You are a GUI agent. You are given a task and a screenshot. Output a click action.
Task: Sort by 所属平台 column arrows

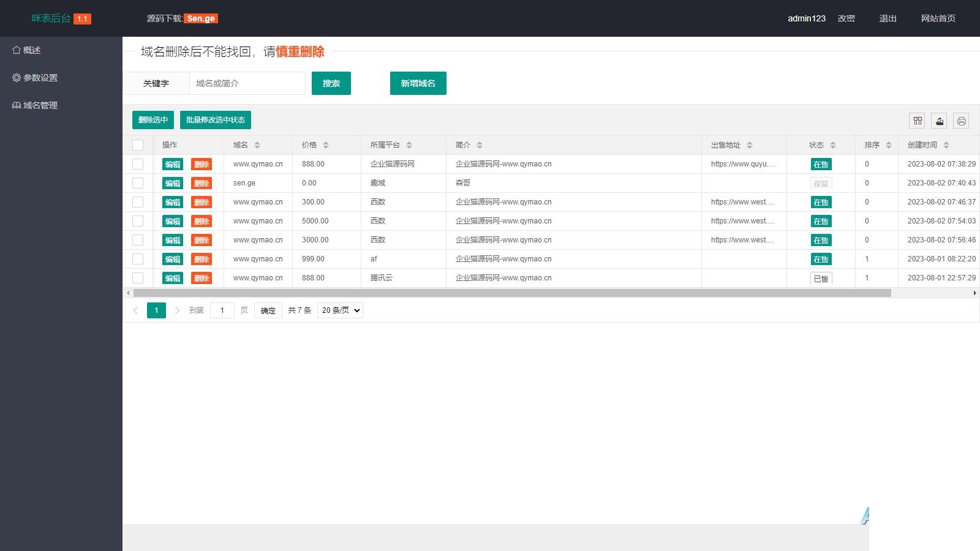(x=409, y=145)
